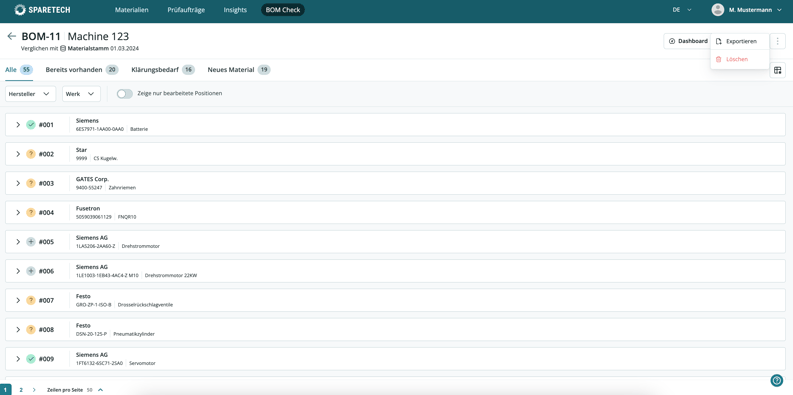The image size is (793, 395).
Task: Click article number 6ES7971-1AA00-0AA0
Action: click(x=100, y=129)
